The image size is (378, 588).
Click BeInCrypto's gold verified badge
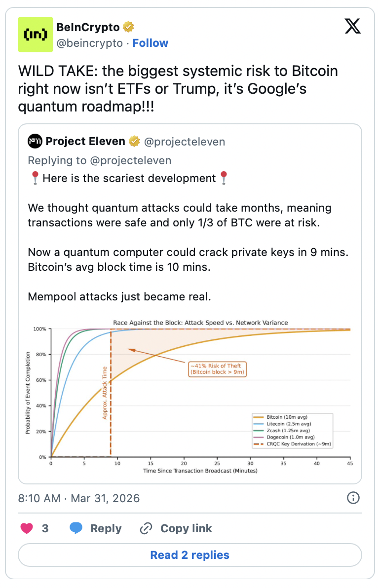(x=129, y=27)
